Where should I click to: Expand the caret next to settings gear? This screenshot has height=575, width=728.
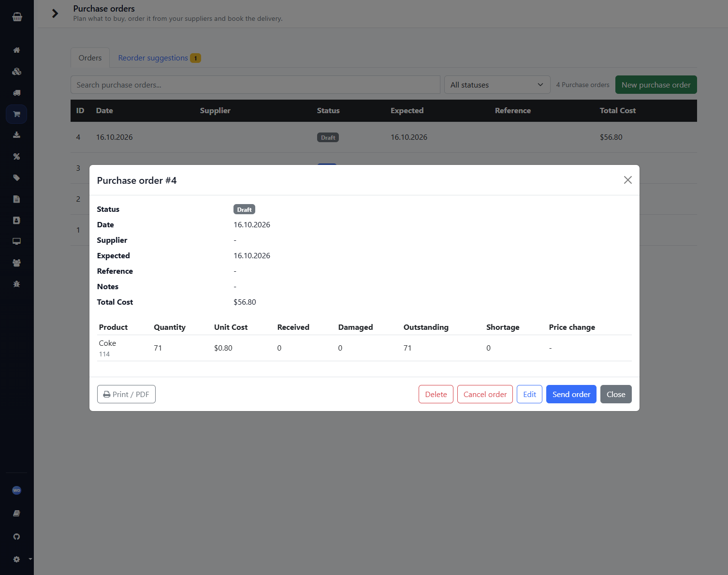[x=30, y=559]
